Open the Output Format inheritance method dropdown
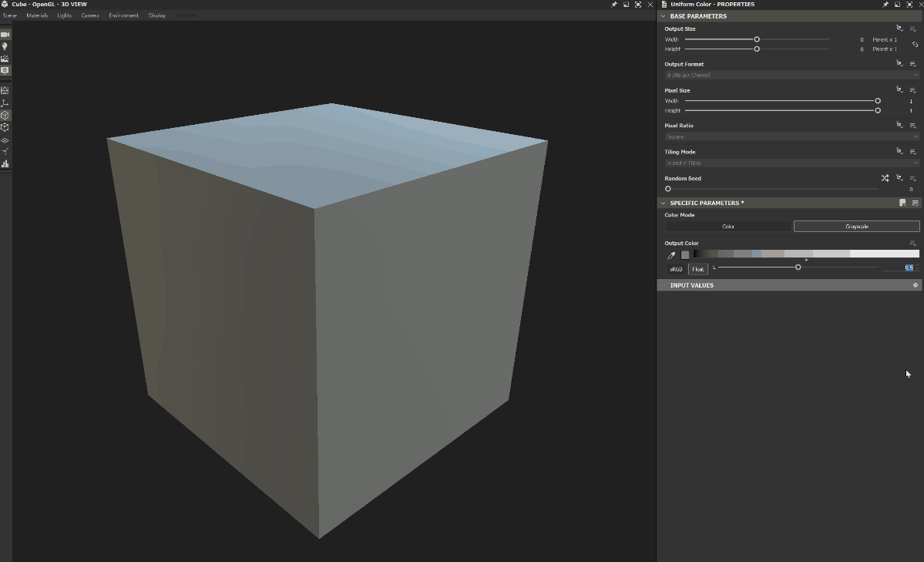924x562 pixels. pyautogui.click(x=899, y=64)
